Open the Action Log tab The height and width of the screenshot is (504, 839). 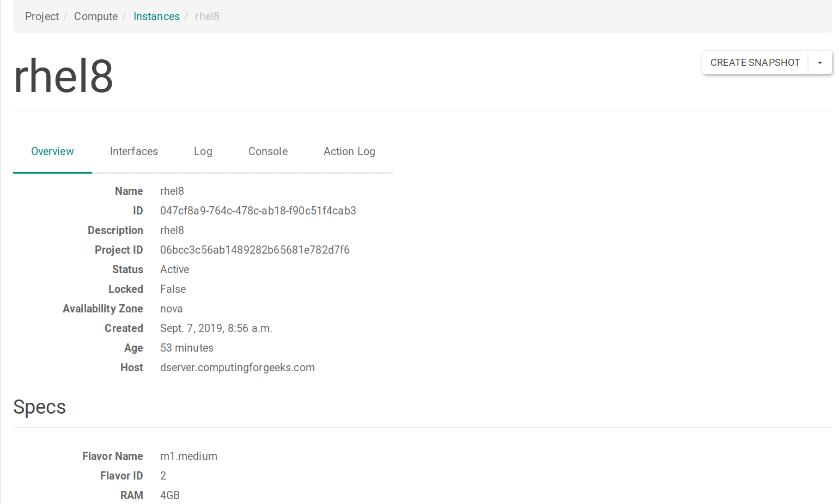click(349, 151)
